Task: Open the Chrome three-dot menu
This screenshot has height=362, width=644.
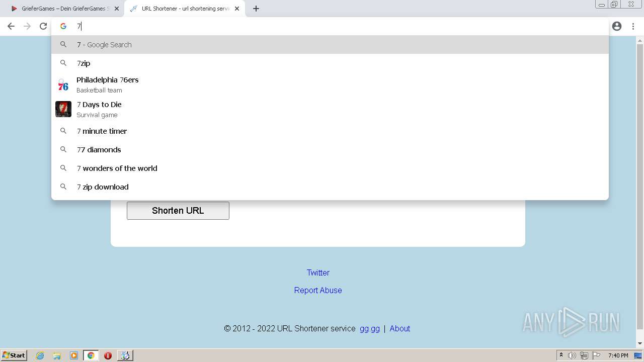Action: pyautogui.click(x=633, y=26)
